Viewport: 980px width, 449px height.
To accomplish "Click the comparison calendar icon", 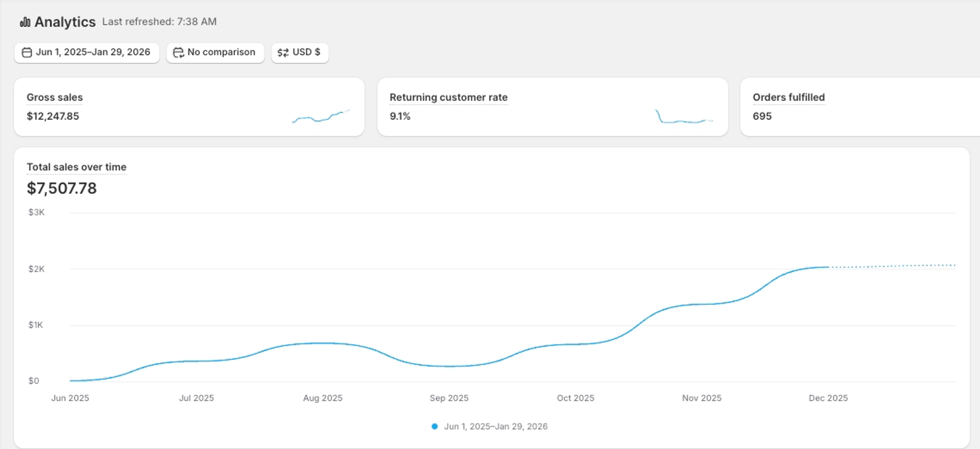I will point(178,53).
